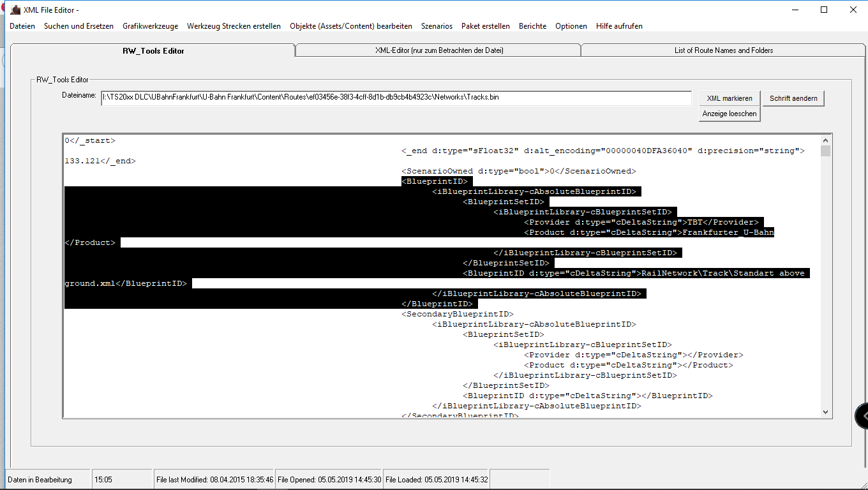
Task: Click the 0</_start> line
Action: point(90,140)
